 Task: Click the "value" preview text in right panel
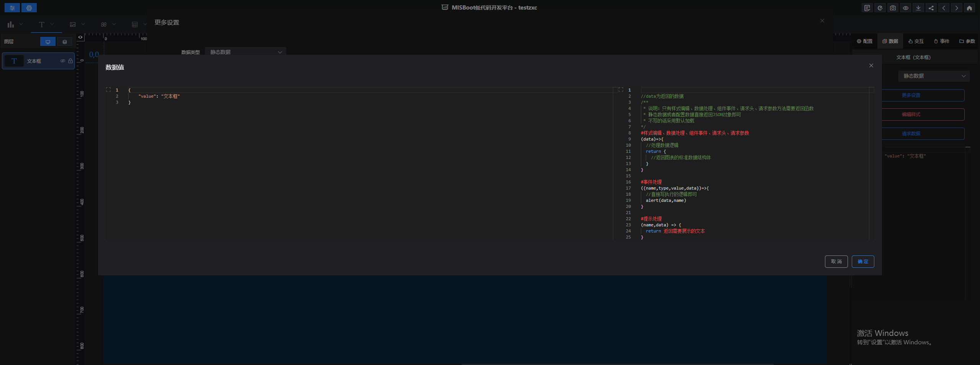tap(905, 156)
